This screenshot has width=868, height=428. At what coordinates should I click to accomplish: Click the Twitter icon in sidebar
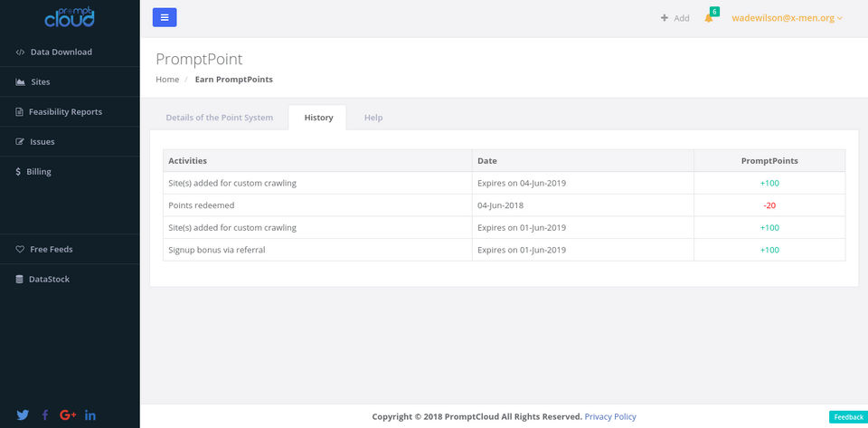point(23,415)
